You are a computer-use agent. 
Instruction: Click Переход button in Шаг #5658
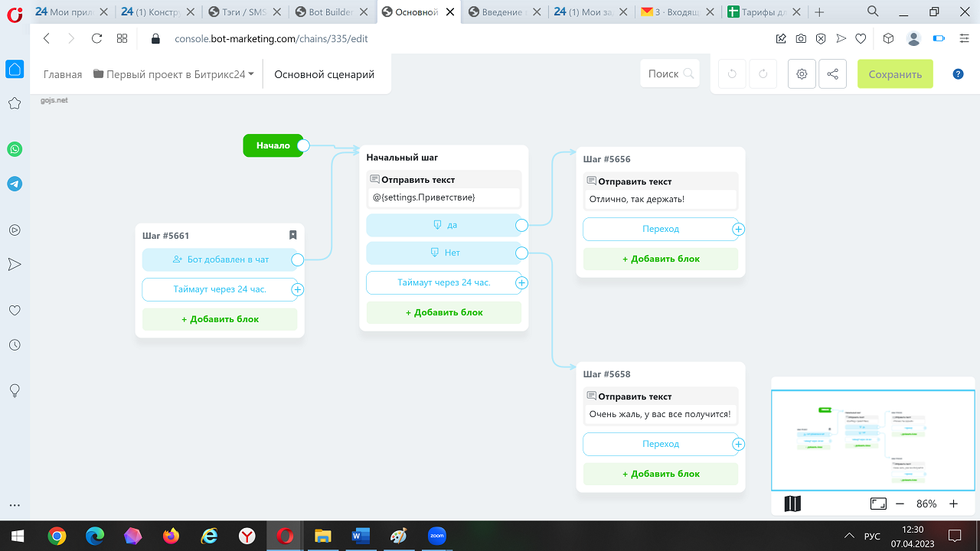[x=661, y=444]
